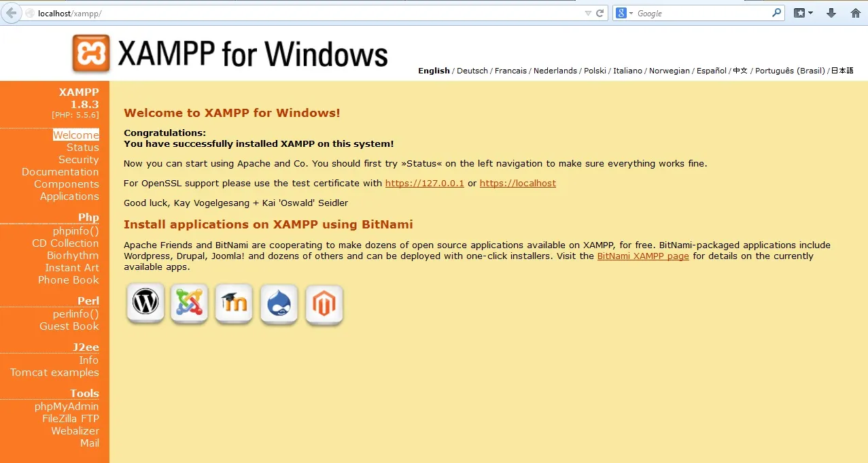Open Google search engine selector

pos(624,13)
